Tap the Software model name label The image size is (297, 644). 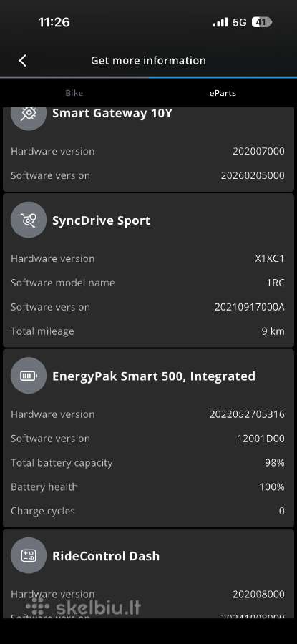tap(63, 283)
